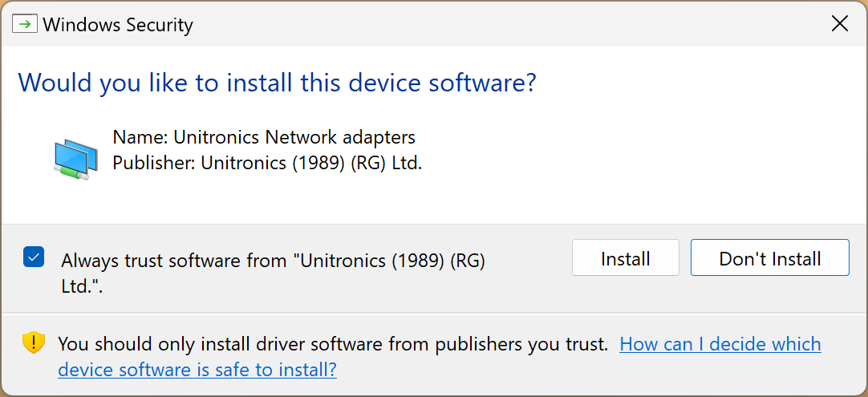Click the "Windows Security" title text
Viewport: 868px width, 397px height.
tap(118, 25)
